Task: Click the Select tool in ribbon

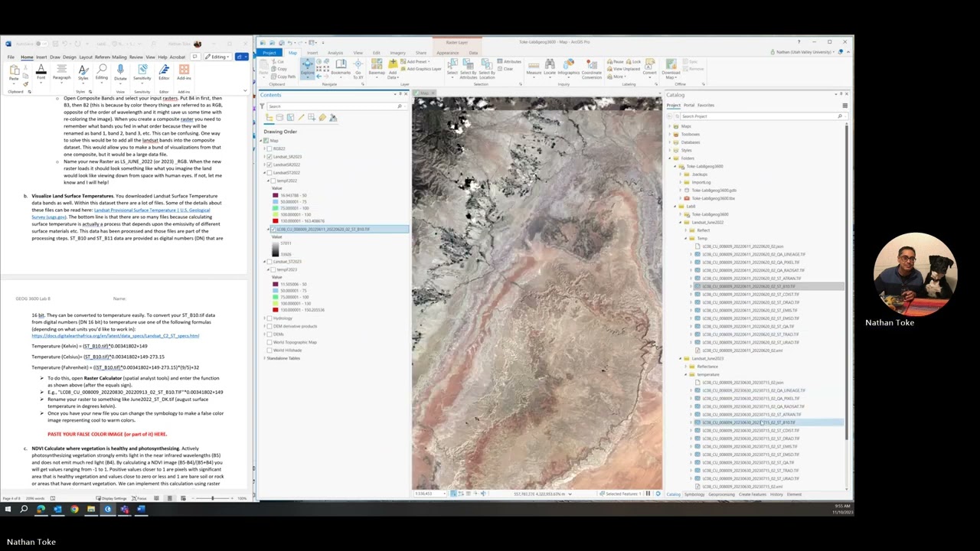Action: click(452, 68)
